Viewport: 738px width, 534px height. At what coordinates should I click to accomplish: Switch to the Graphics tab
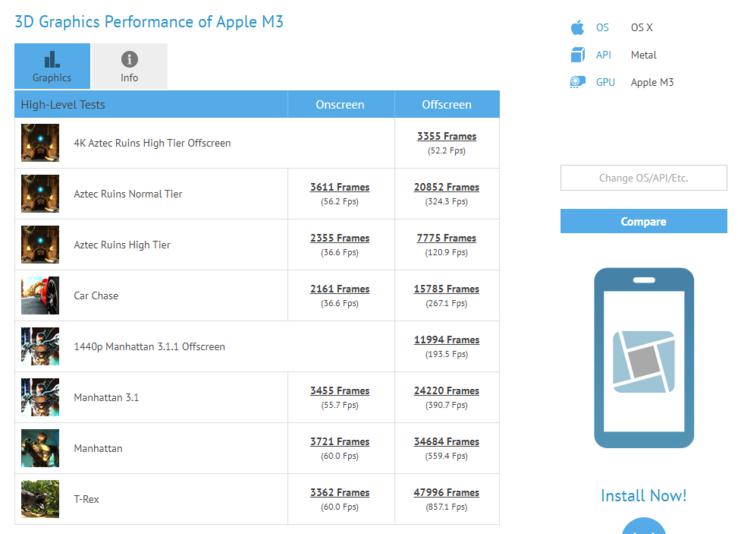[x=52, y=66]
